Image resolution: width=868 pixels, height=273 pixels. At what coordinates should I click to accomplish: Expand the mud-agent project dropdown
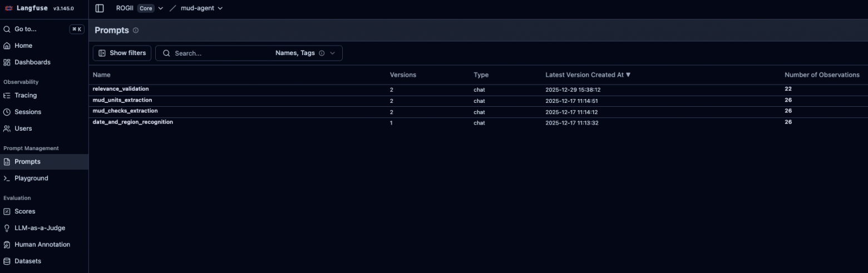(220, 8)
